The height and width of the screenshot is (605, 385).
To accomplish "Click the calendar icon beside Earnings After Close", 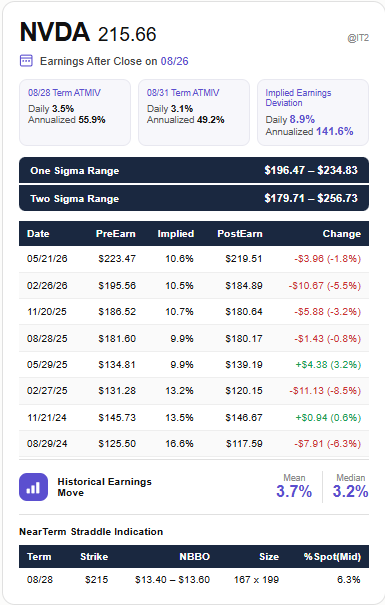I will point(26,61).
